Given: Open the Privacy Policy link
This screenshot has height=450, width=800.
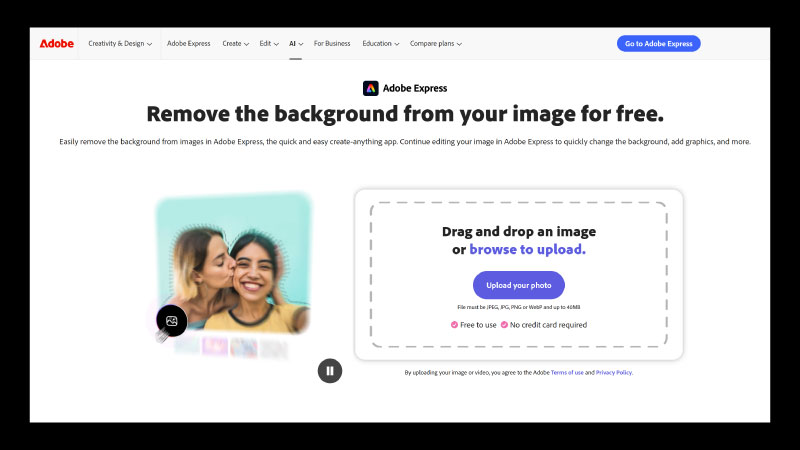Looking at the screenshot, I should [x=613, y=372].
